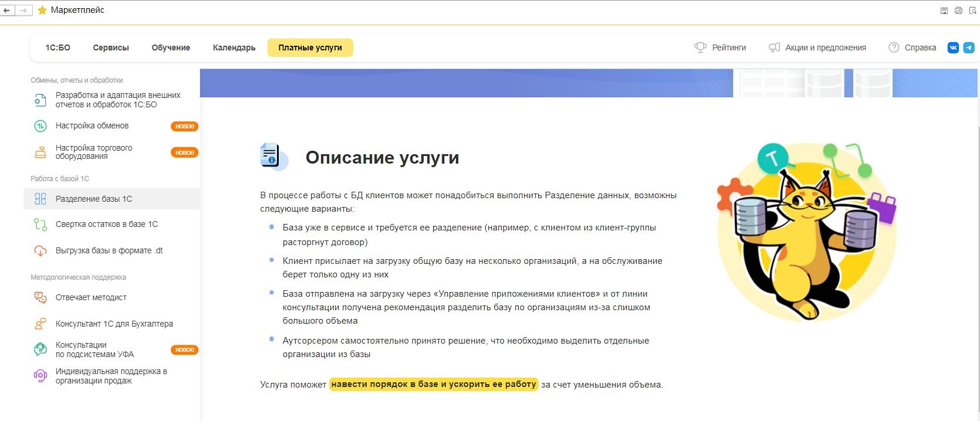Click the cat mascot illustration holding databases
The image size is (980, 421).
pyautogui.click(x=807, y=232)
